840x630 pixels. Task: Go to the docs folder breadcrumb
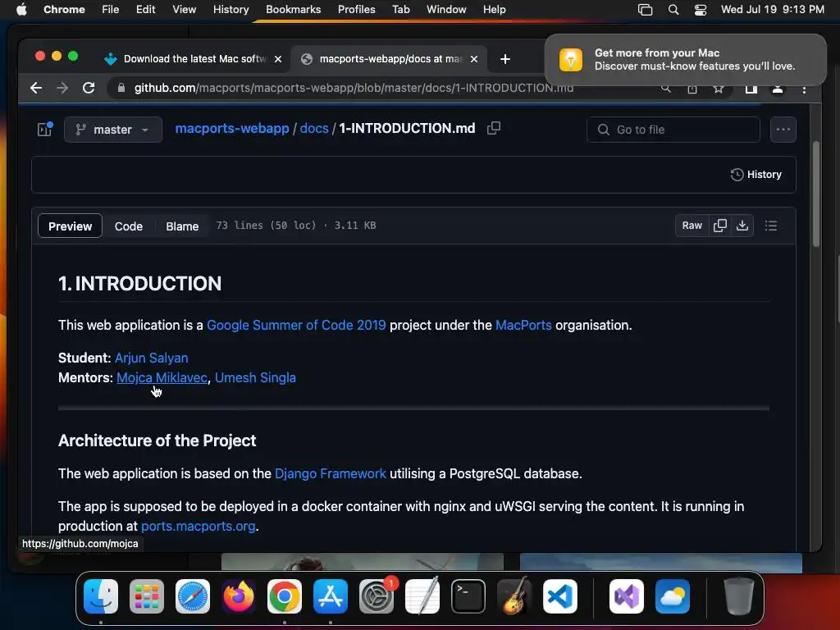(x=314, y=129)
